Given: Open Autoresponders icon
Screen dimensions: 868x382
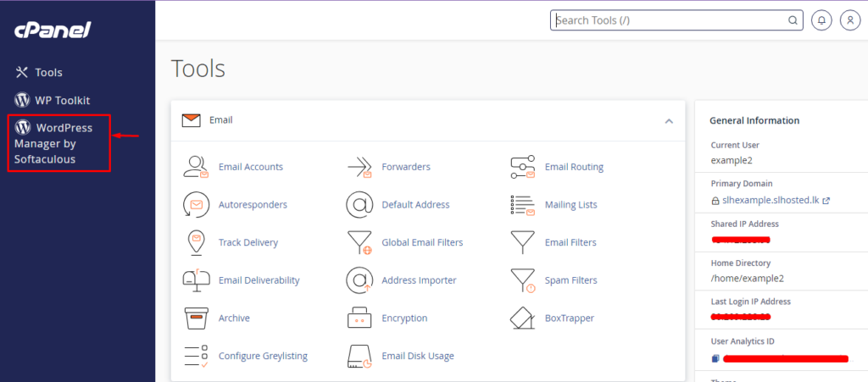Looking at the screenshot, I should pyautogui.click(x=196, y=205).
